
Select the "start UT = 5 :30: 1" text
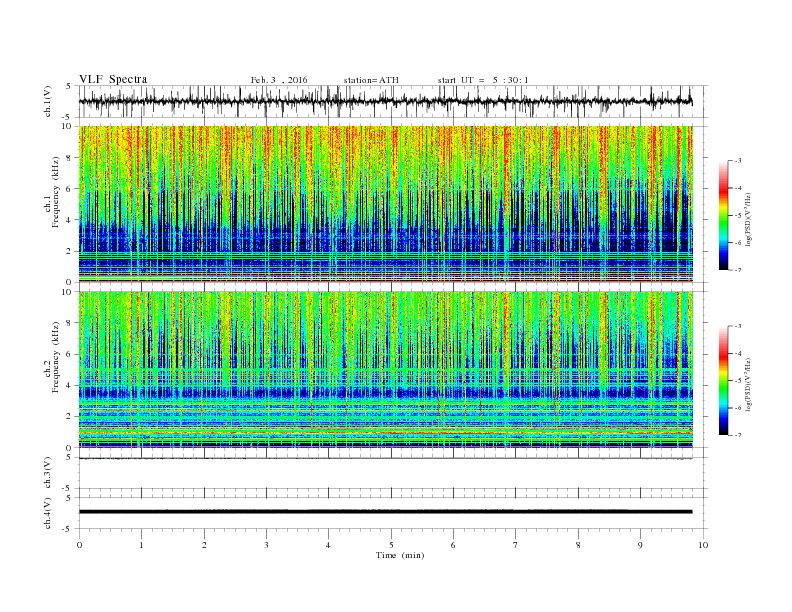483,80
